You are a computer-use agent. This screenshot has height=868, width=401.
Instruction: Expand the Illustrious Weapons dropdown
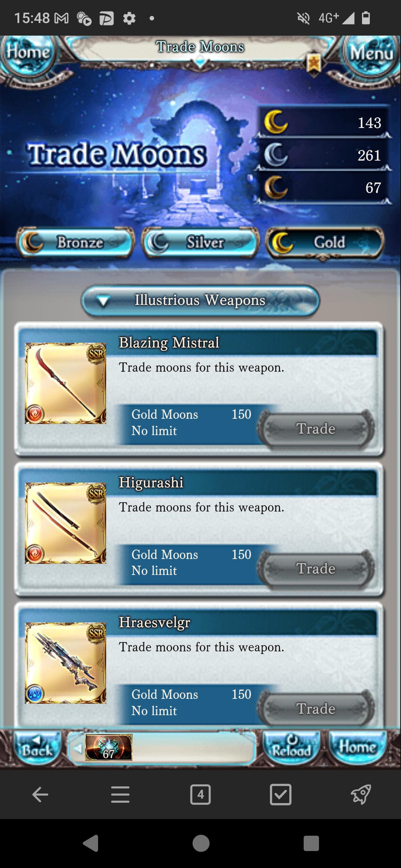point(200,300)
